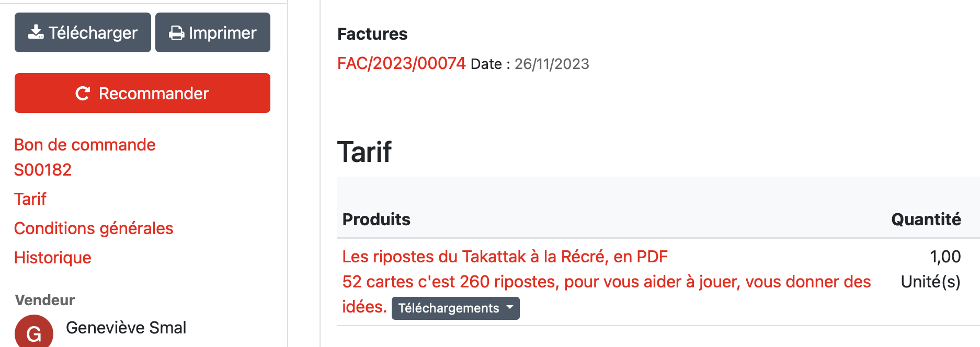Click the Produits column header
Screen dimensions: 980x347
pyautogui.click(x=377, y=219)
